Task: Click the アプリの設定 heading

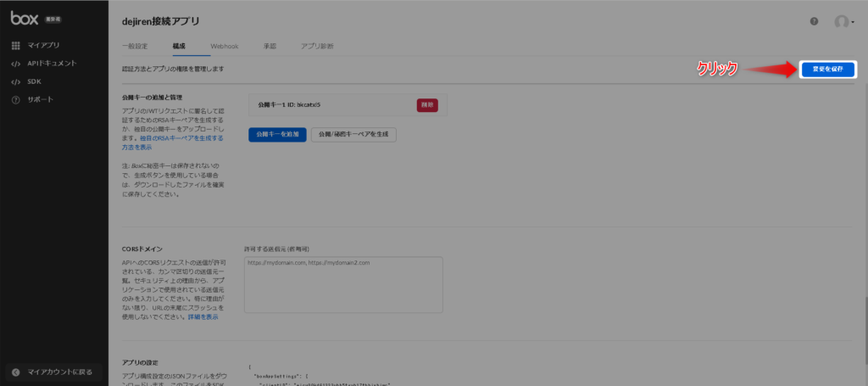Action: coord(140,363)
